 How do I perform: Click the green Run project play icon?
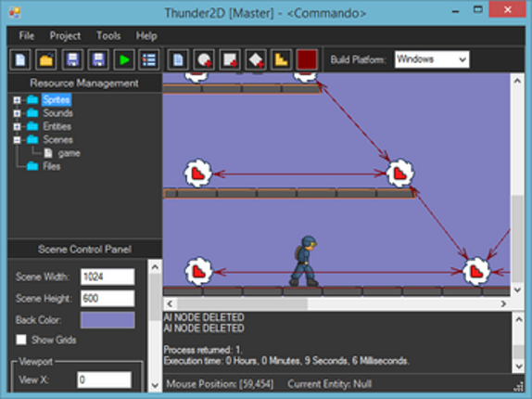point(124,60)
